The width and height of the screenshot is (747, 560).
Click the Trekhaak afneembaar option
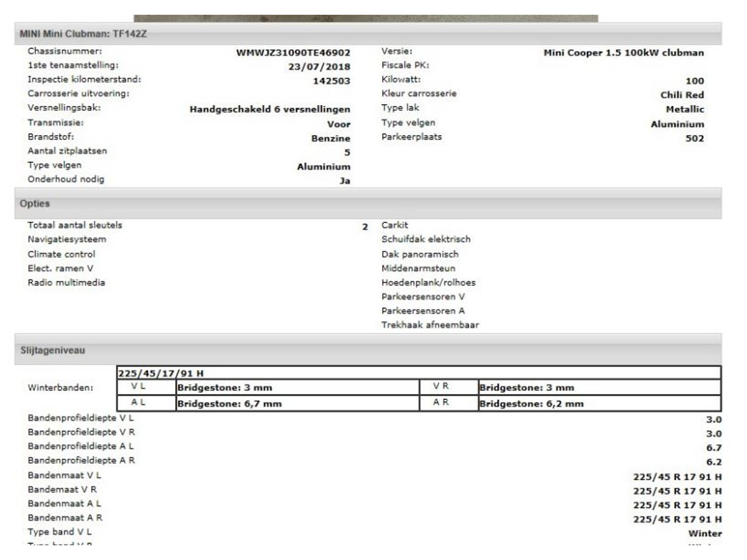click(x=430, y=325)
